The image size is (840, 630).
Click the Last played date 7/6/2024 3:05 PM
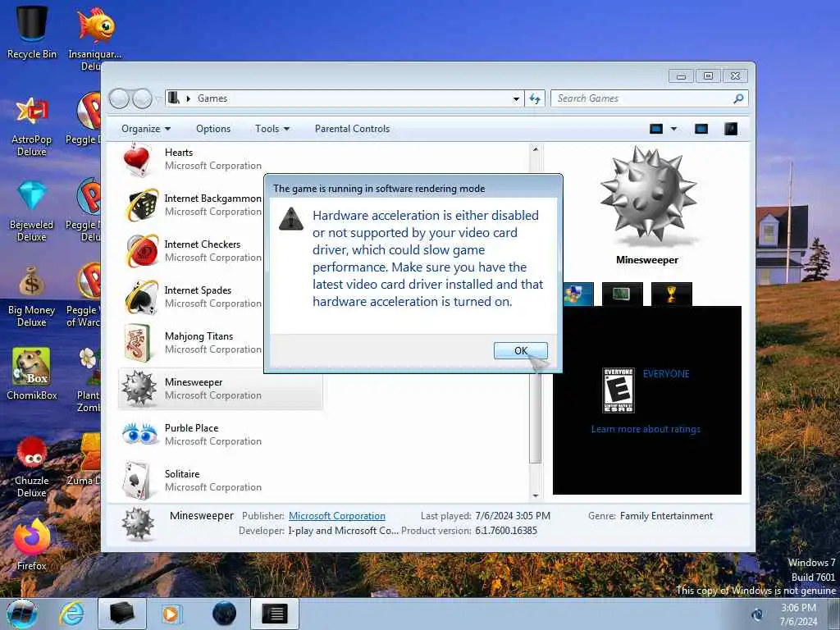click(x=513, y=516)
